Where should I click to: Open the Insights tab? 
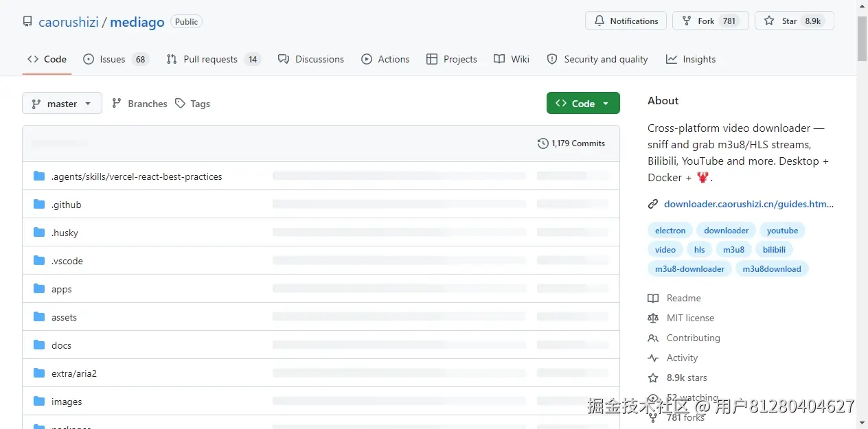[691, 59]
